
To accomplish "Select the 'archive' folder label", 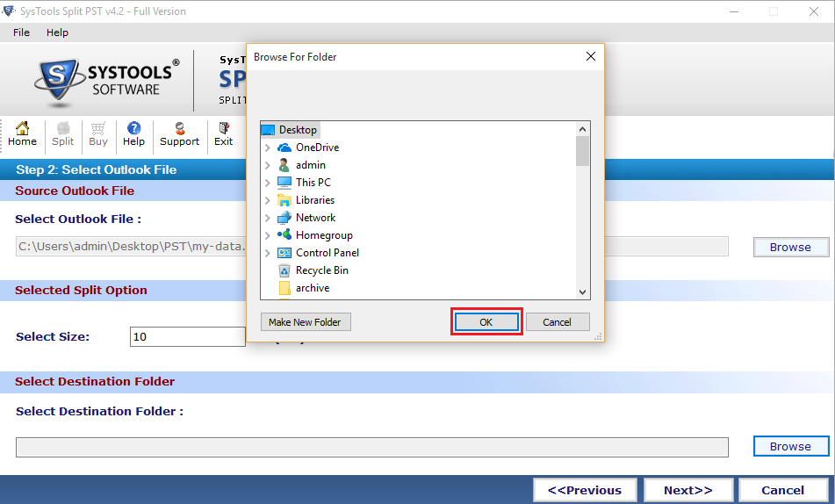I will click(313, 288).
